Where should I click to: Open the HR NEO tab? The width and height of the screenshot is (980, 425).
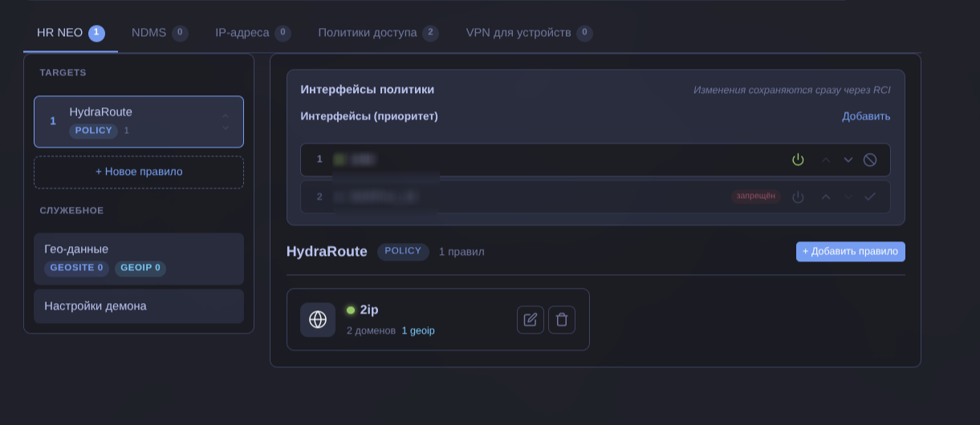pyautogui.click(x=71, y=33)
